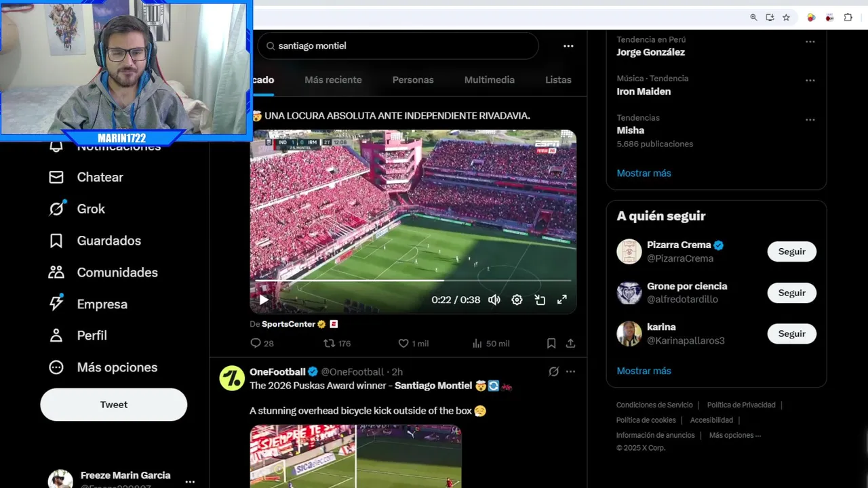Click the santiago montiel search field

398,46
